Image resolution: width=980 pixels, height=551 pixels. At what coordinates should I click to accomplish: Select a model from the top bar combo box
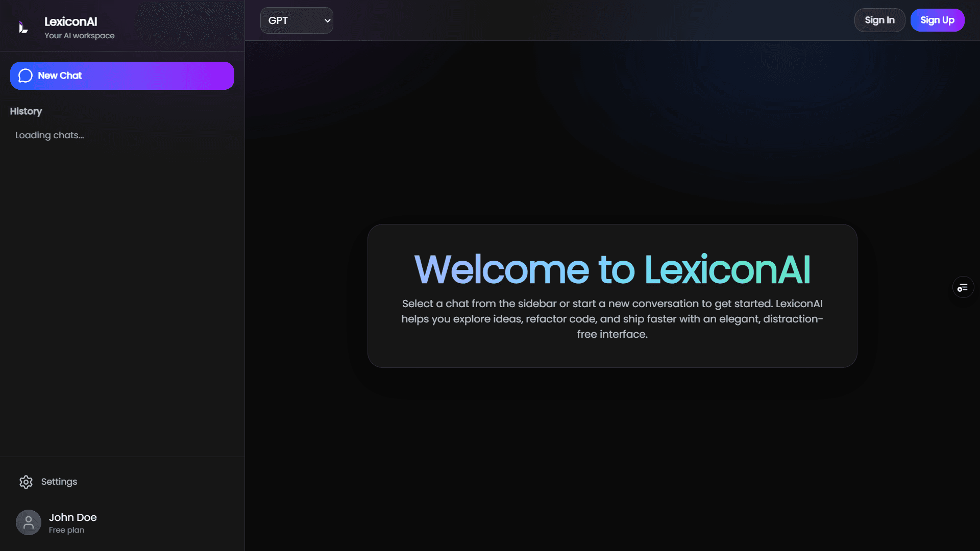coord(297,20)
